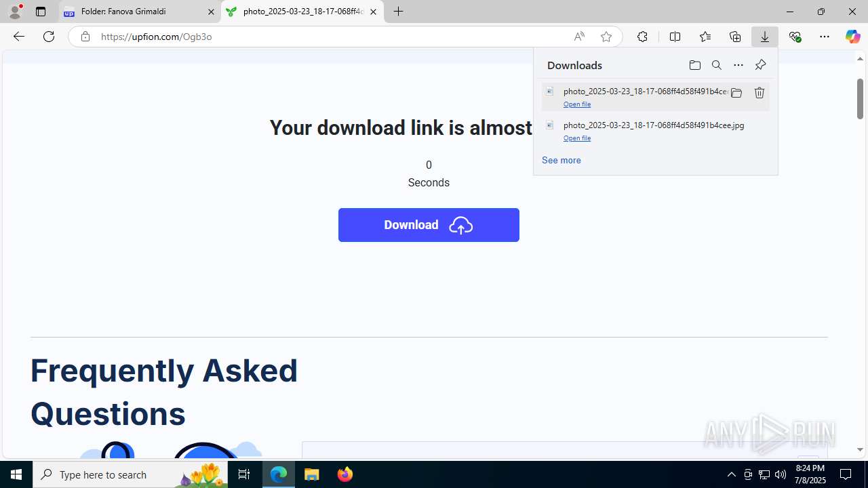Refresh the current page
The height and width of the screenshot is (488, 868).
pyautogui.click(x=49, y=37)
